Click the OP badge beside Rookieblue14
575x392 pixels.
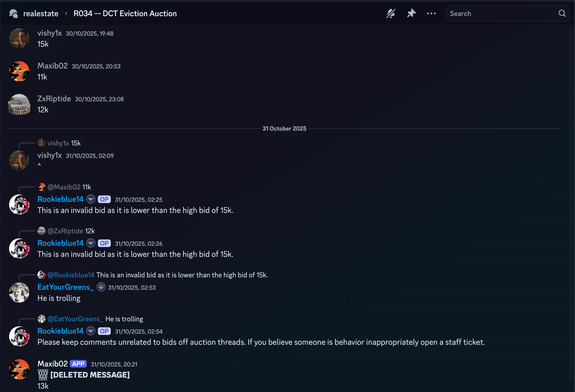(x=104, y=199)
